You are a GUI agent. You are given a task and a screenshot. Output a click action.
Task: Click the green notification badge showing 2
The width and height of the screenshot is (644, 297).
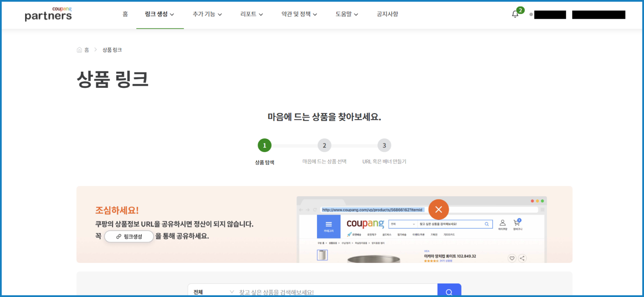pyautogui.click(x=520, y=10)
